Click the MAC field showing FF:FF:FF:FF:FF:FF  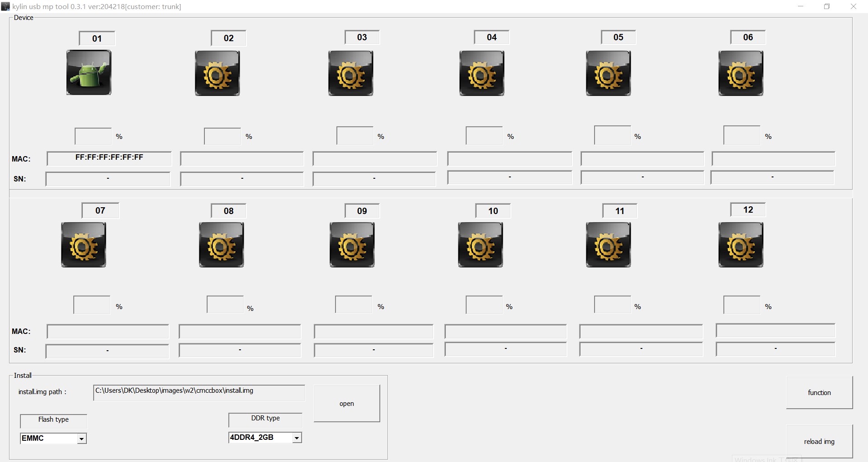[109, 159]
